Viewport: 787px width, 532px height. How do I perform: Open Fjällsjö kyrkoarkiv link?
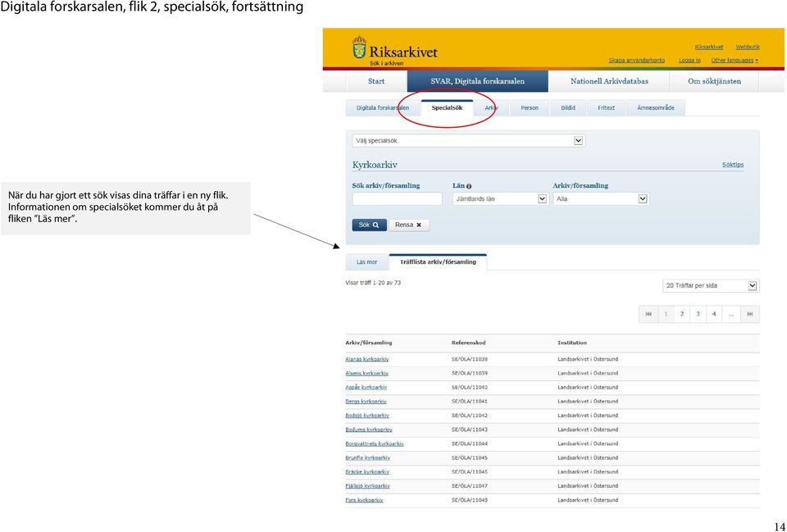(367, 486)
